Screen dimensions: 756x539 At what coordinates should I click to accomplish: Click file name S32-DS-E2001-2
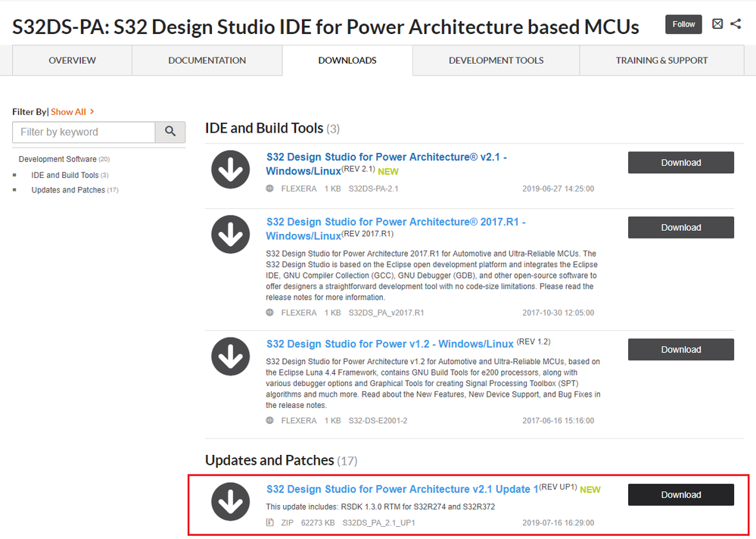tap(378, 420)
